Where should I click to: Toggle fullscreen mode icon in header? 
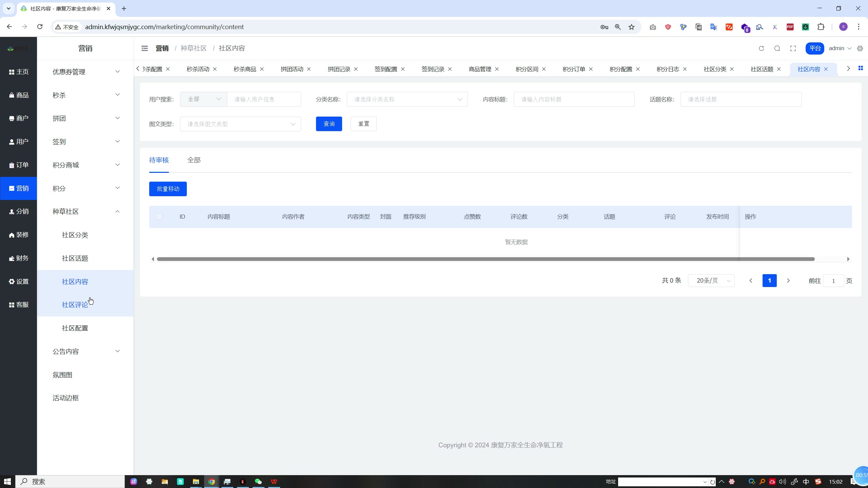click(793, 48)
